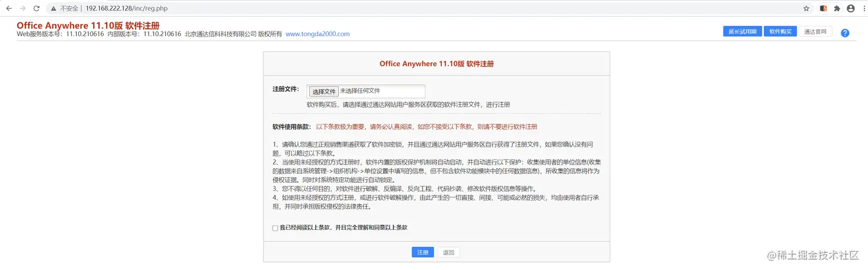Click the 注册文件 label
868x270 pixels.
[286, 89]
